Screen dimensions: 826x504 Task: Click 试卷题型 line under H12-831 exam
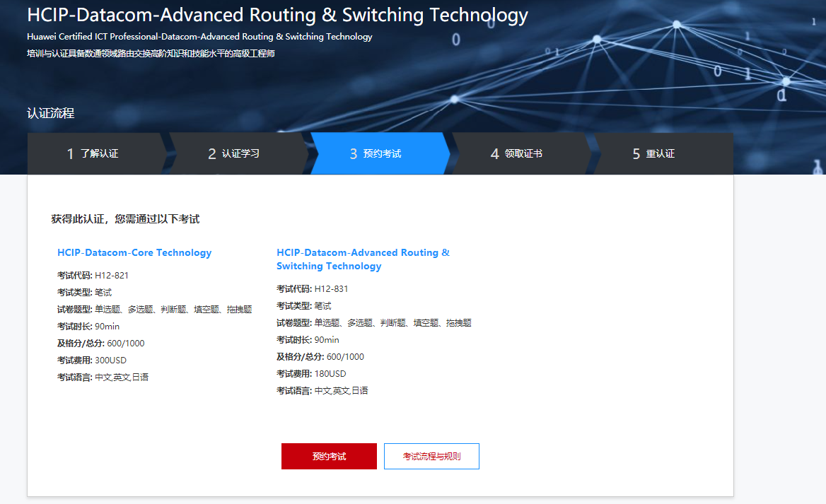[374, 323]
